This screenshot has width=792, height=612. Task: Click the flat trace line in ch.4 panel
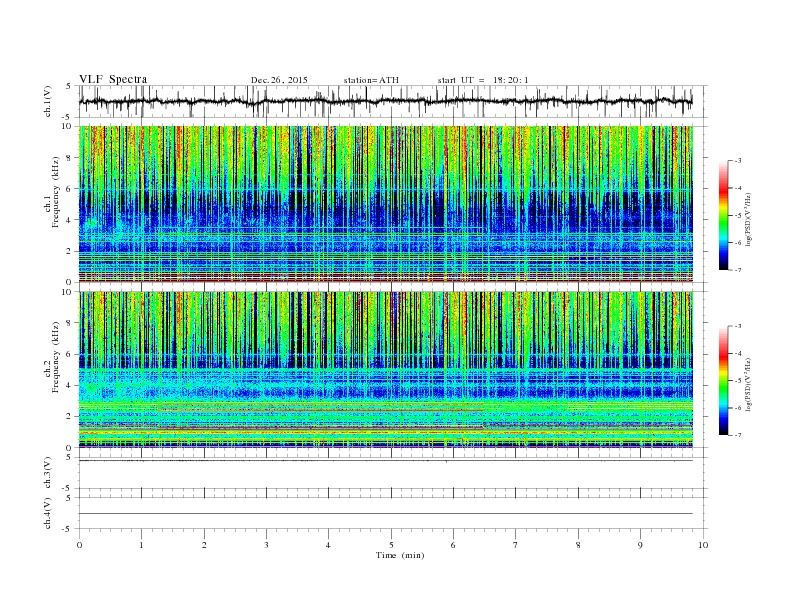(x=385, y=514)
